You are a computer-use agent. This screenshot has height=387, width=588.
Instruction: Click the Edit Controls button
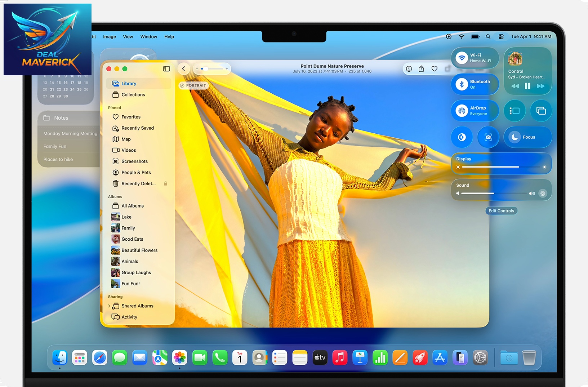point(501,211)
